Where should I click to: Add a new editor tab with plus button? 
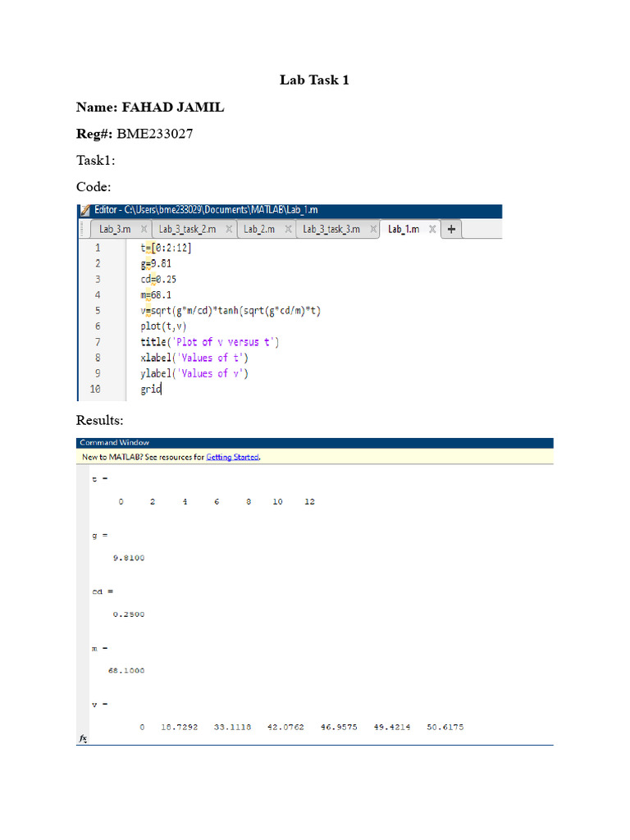tap(452, 230)
